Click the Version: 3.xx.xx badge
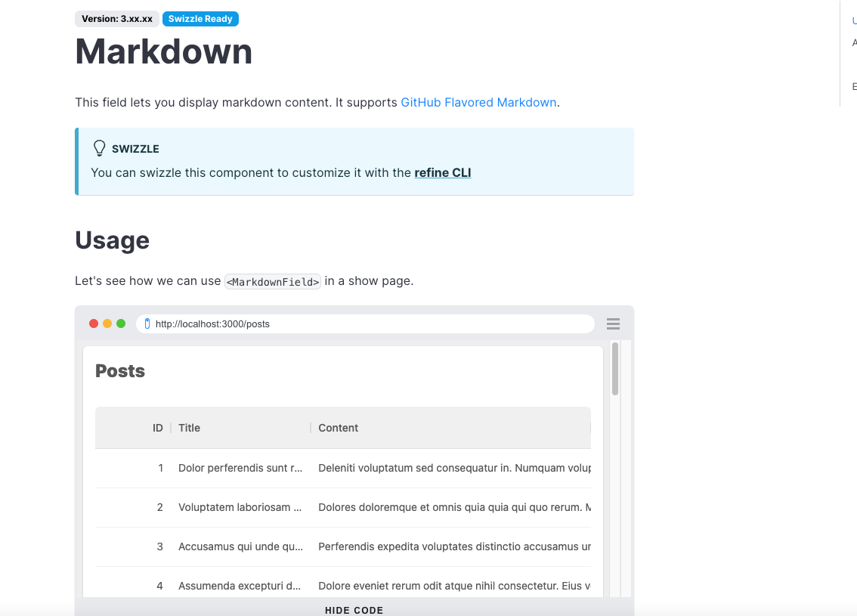The height and width of the screenshot is (616, 857). coord(117,19)
